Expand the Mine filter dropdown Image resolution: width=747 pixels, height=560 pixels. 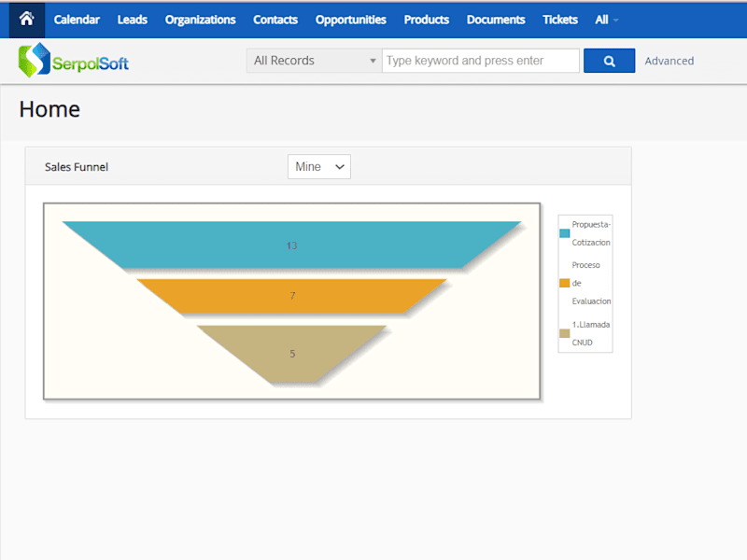tap(319, 167)
